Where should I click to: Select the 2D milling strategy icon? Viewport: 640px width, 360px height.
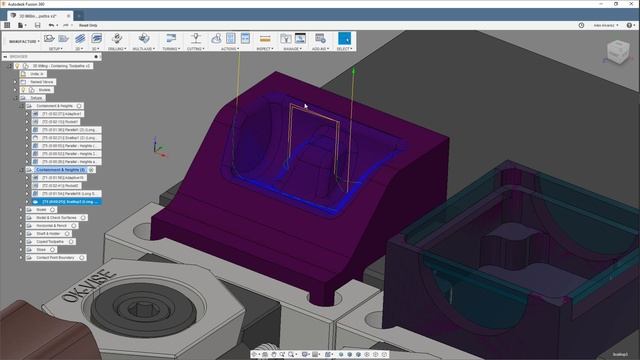click(x=80, y=38)
